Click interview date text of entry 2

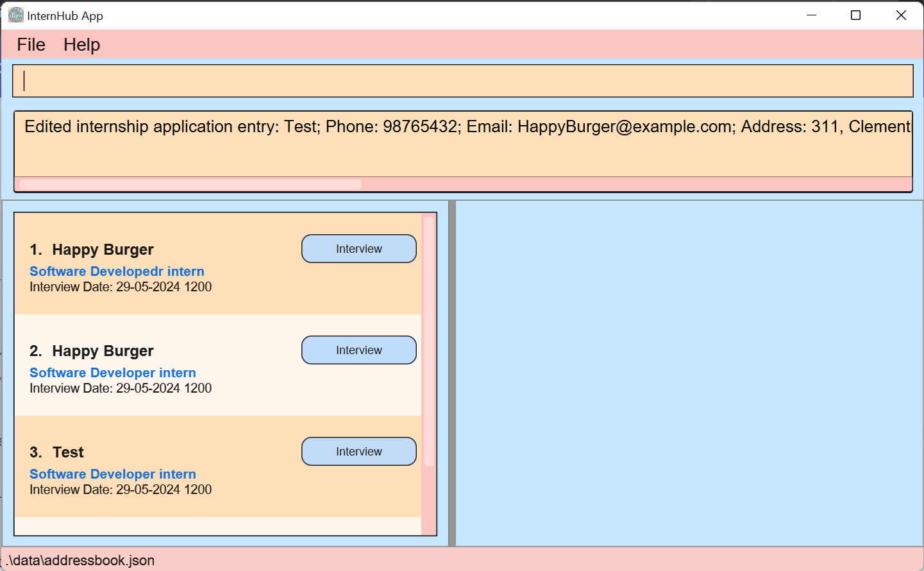(121, 388)
